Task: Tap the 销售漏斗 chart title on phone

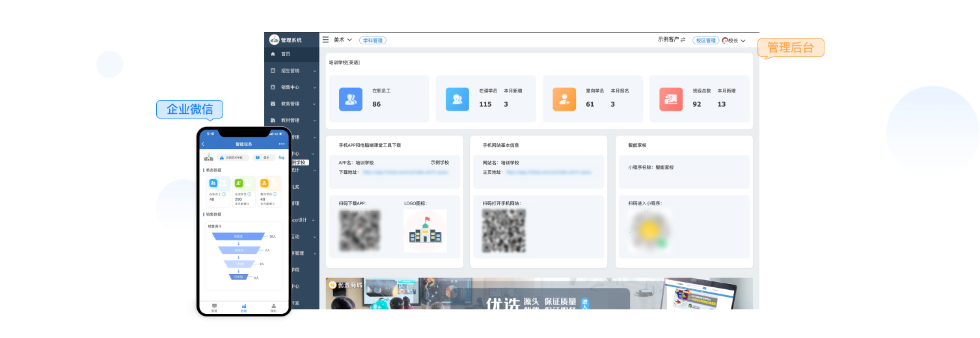Action: (215, 226)
